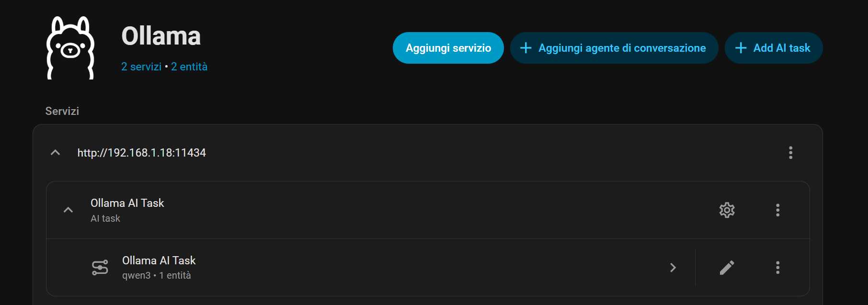The width and height of the screenshot is (868, 305).
Task: Click the http://192.168.1.18:11434 address text
Action: [141, 153]
